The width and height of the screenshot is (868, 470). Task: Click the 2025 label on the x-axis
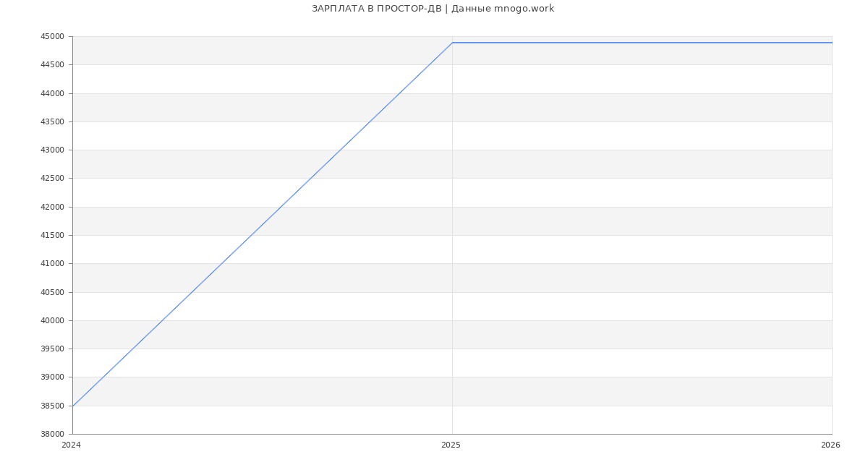tap(451, 445)
